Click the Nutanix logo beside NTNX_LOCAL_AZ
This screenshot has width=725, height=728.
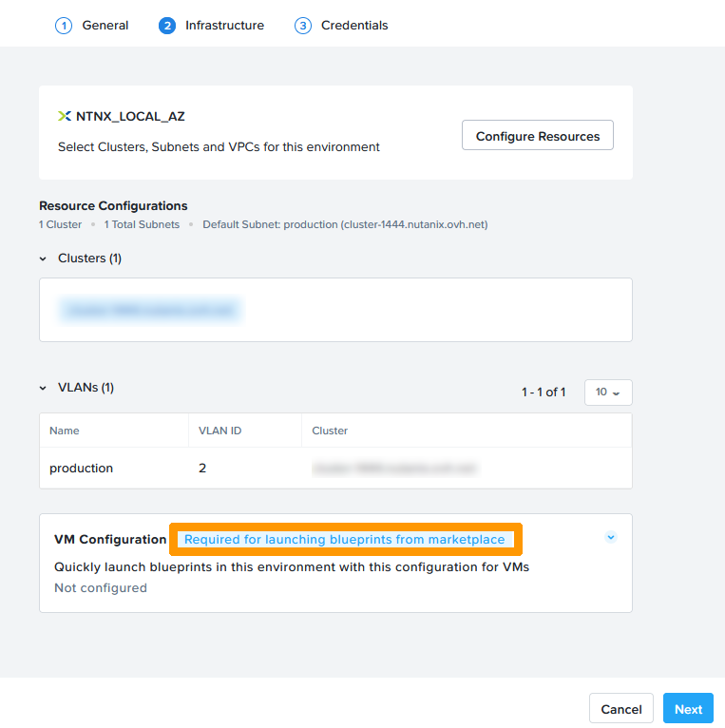(65, 116)
